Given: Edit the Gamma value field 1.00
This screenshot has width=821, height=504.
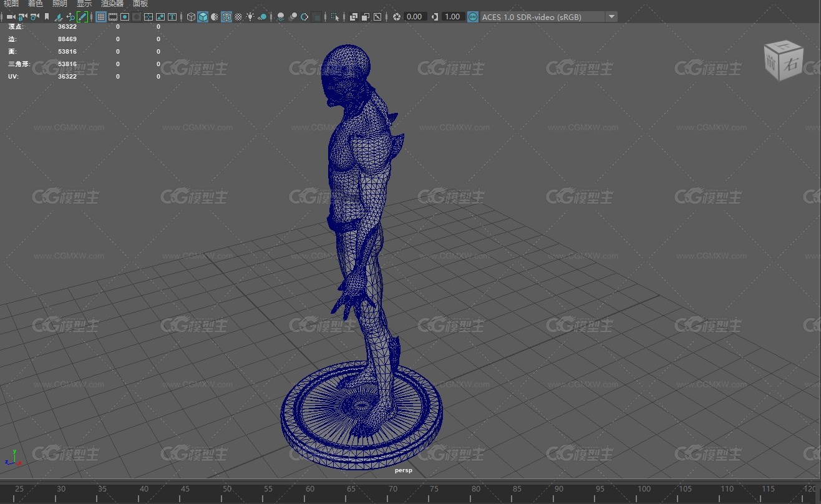Looking at the screenshot, I should (453, 17).
